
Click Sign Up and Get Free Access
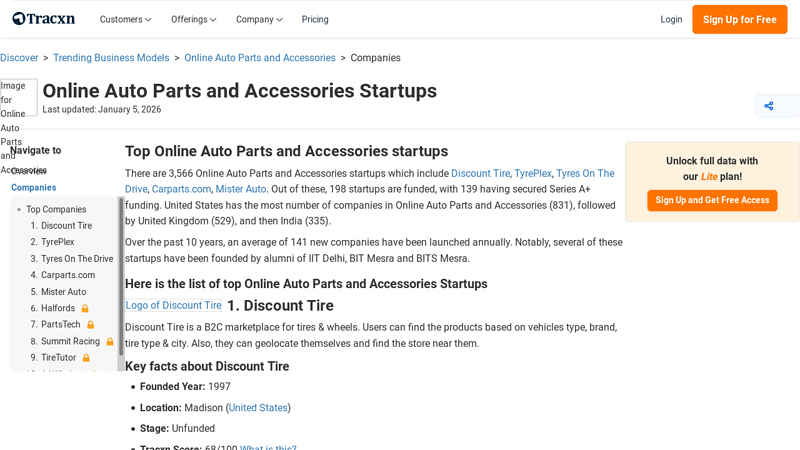(712, 200)
